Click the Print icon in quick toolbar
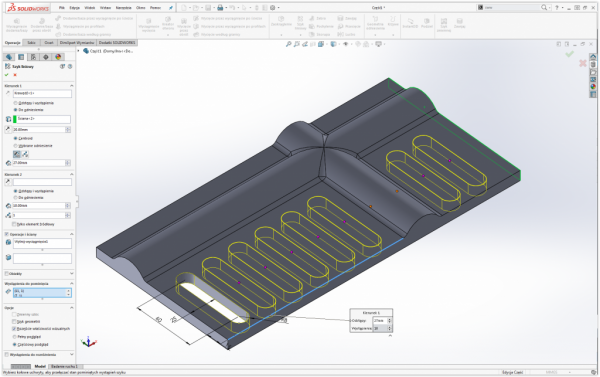The image size is (600, 377). pyautogui.click(x=220, y=8)
